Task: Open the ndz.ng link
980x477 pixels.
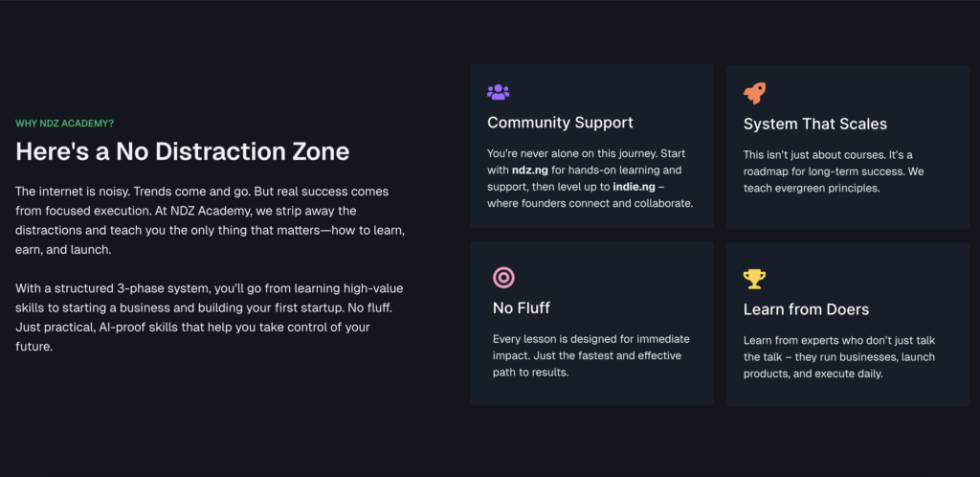Action: (x=530, y=170)
